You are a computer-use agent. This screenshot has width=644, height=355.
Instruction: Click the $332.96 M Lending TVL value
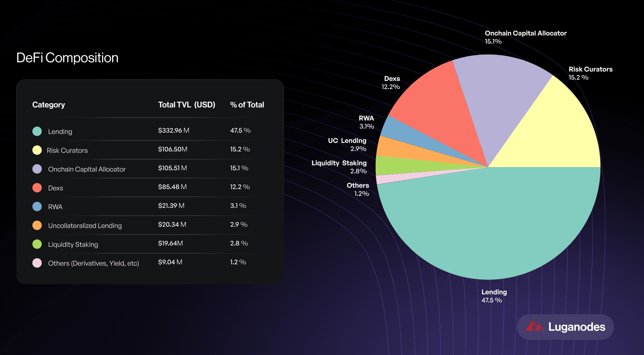[173, 130]
